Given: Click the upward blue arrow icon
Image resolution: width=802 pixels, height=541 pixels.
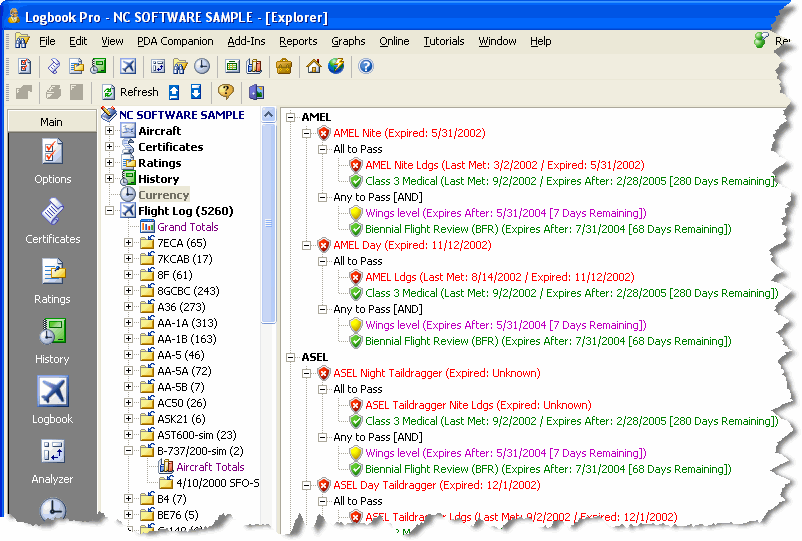Looking at the screenshot, I should (174, 92).
